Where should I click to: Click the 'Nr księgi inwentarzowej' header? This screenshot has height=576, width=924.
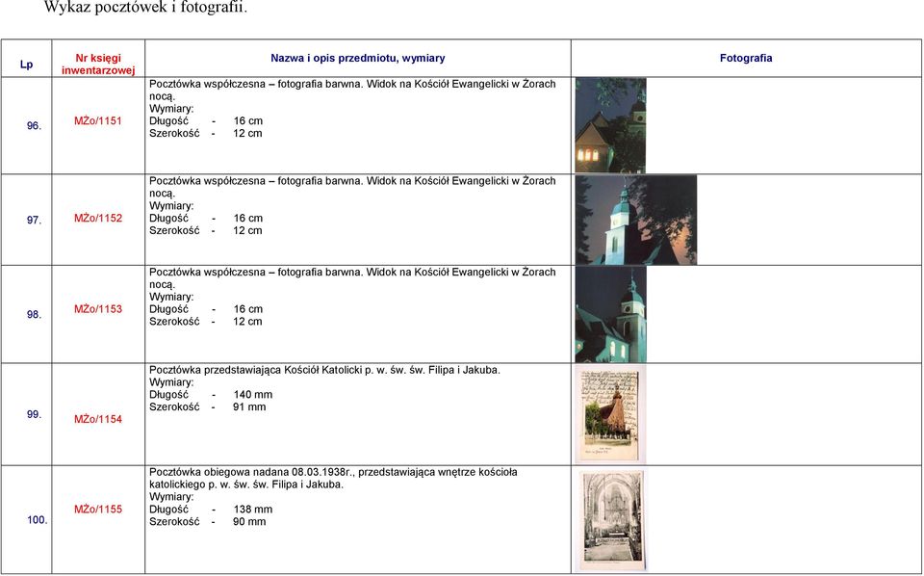tap(98, 65)
